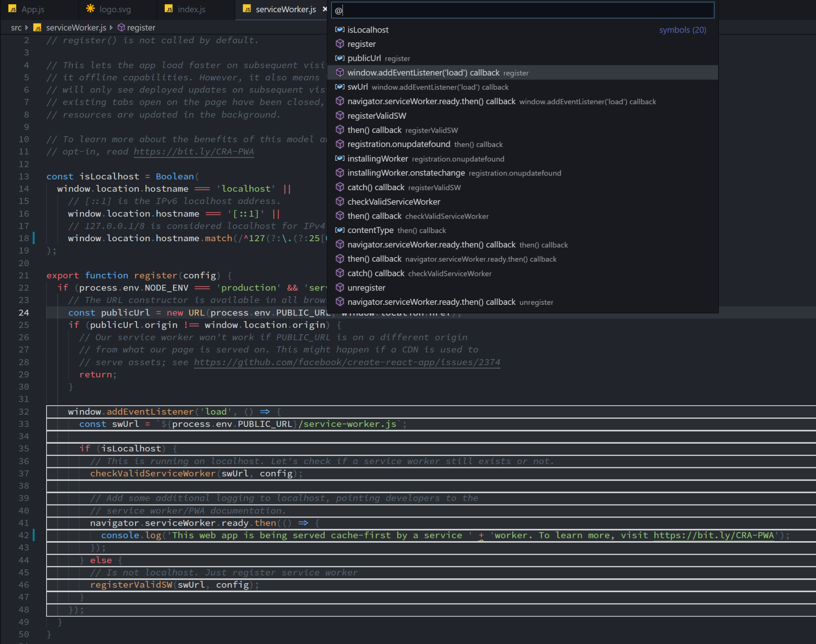This screenshot has height=644, width=816.
Task: Click the isLocalhost declaration on line 13
Action: 109,176
